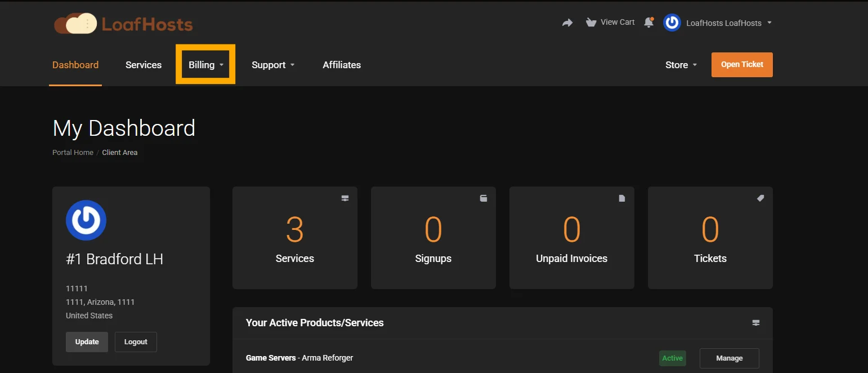This screenshot has width=868, height=373.
Task: Click Manage next to Arma Reforger
Action: pyautogui.click(x=729, y=358)
